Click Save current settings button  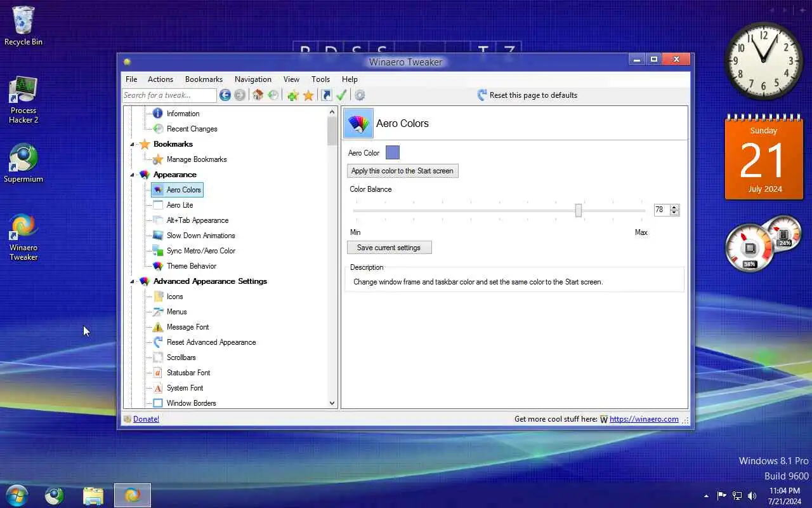tap(389, 248)
